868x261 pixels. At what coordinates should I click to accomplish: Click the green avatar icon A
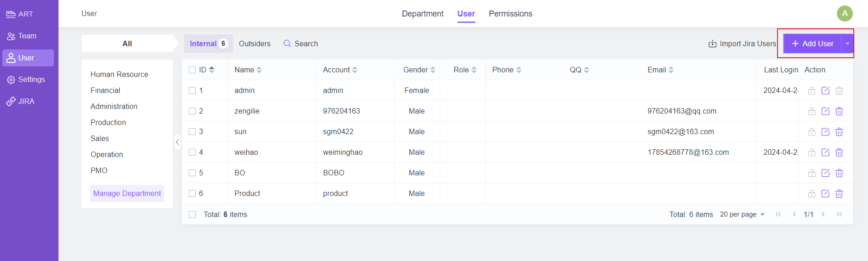pos(845,13)
